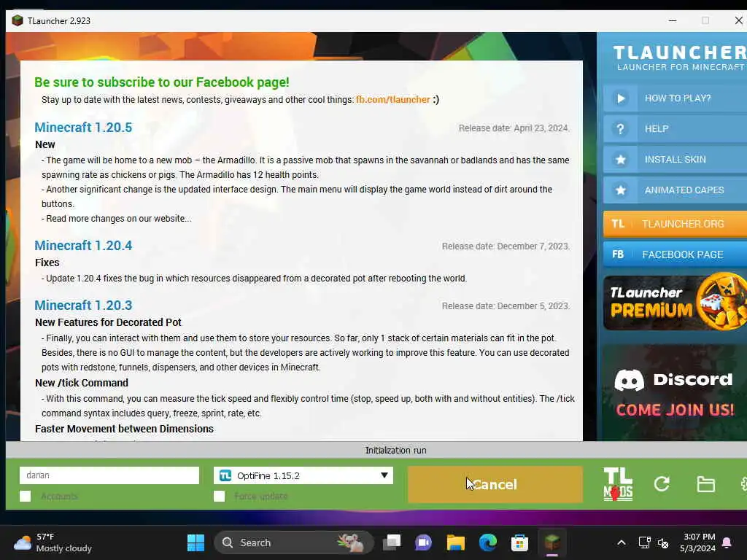Open the game folder icon

tap(705, 484)
